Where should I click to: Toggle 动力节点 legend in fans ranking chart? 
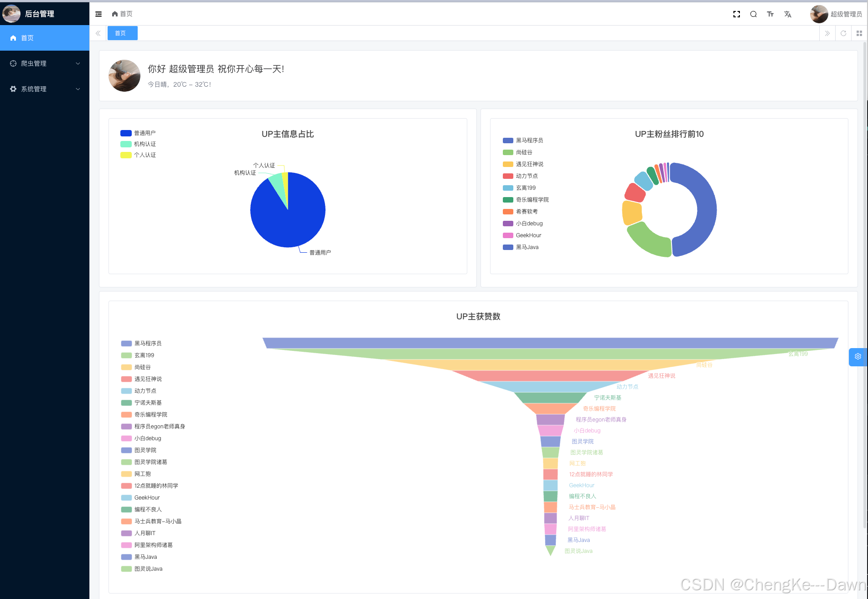pyautogui.click(x=520, y=176)
